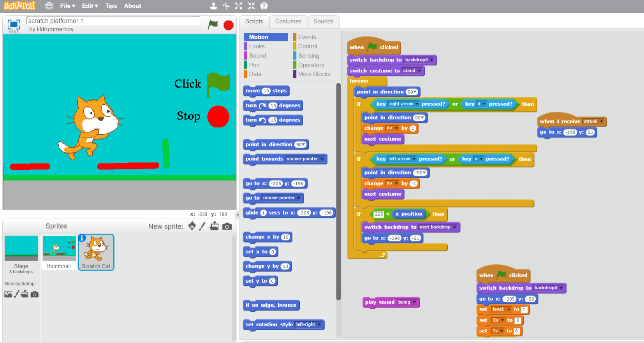Select the Looks block category

[x=257, y=46]
